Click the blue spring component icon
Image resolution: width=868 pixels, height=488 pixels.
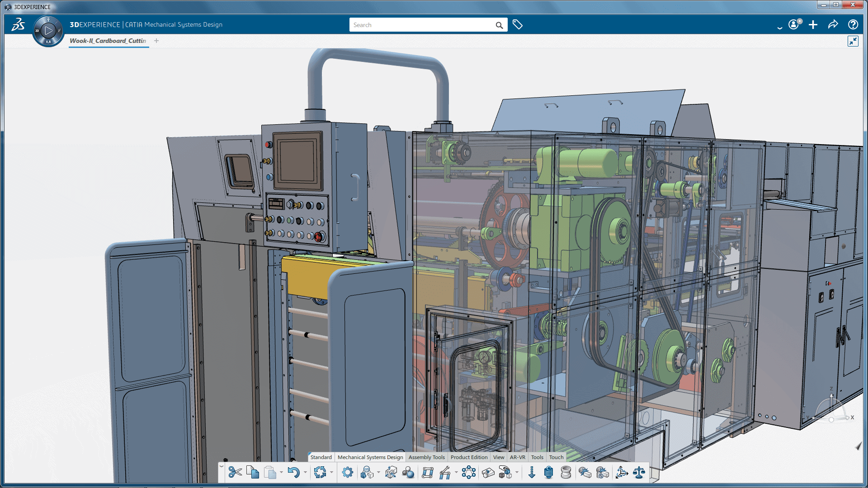point(548,473)
